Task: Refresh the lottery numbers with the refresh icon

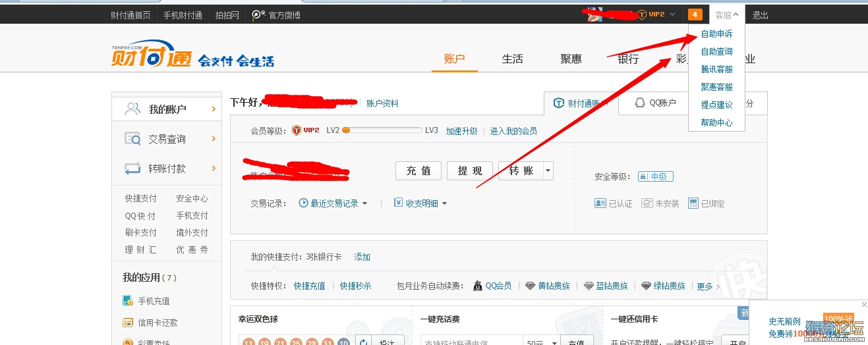Action: (x=362, y=342)
